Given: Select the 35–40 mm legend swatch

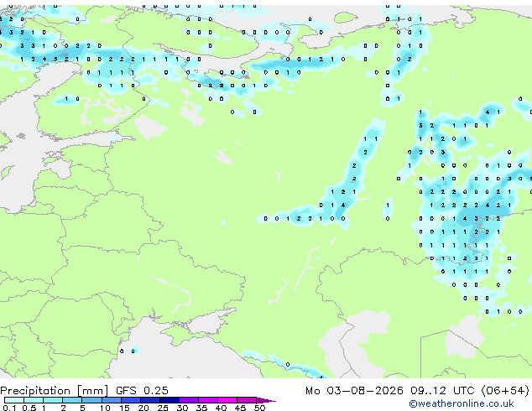Looking at the screenshot, I should (208, 400).
